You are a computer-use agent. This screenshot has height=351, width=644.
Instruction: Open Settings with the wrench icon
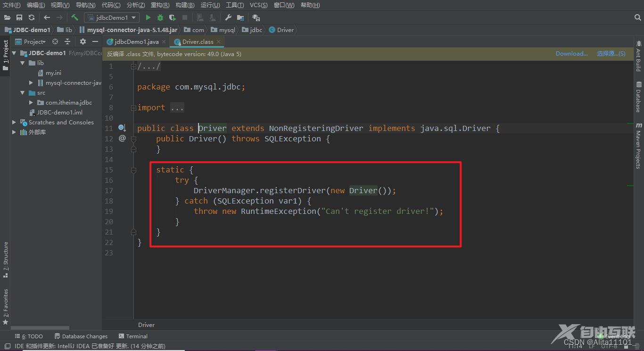pyautogui.click(x=228, y=17)
